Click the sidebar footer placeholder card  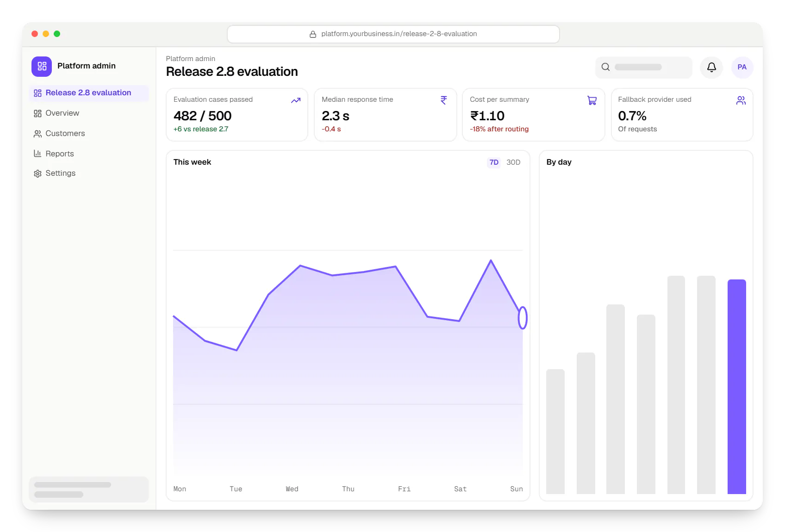click(x=89, y=489)
